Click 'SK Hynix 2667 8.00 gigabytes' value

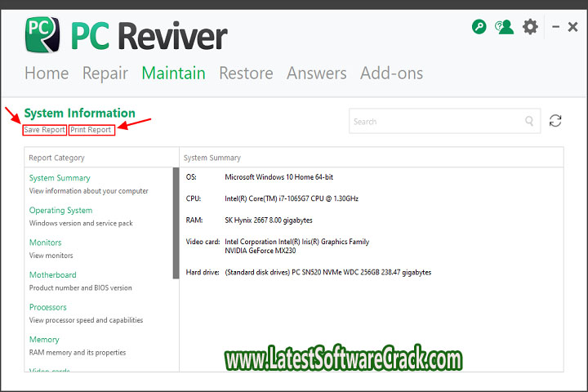269,220
